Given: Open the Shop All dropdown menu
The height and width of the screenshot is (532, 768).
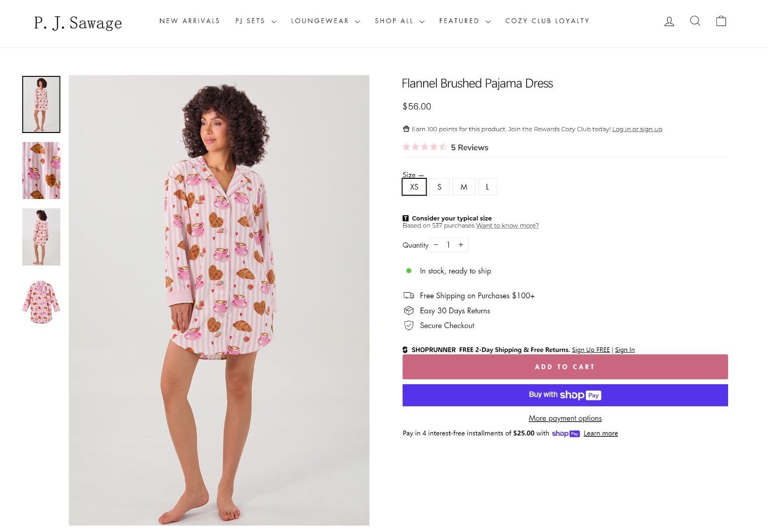Looking at the screenshot, I should [400, 21].
